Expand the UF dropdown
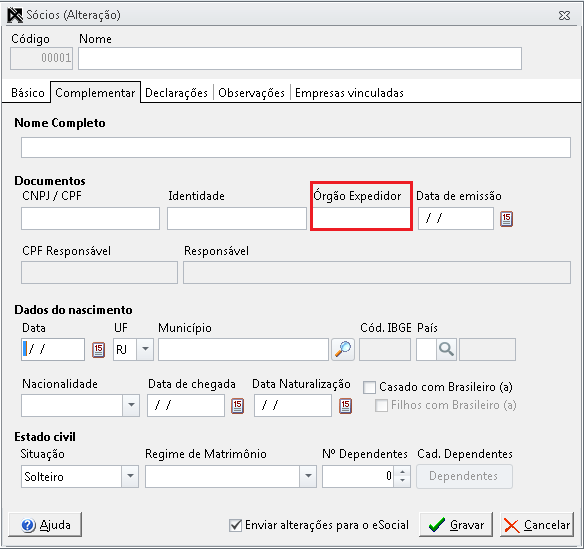Image resolution: width=584 pixels, height=549 pixels. click(x=145, y=349)
